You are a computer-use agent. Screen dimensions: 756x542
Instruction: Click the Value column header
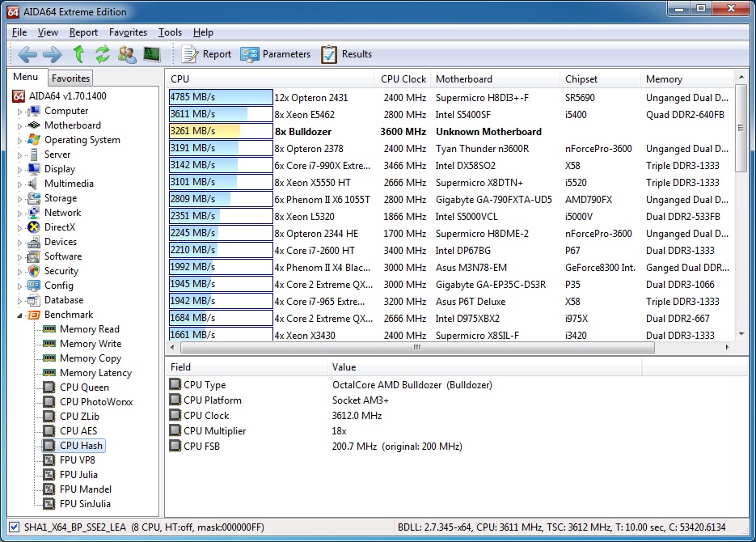click(484, 367)
